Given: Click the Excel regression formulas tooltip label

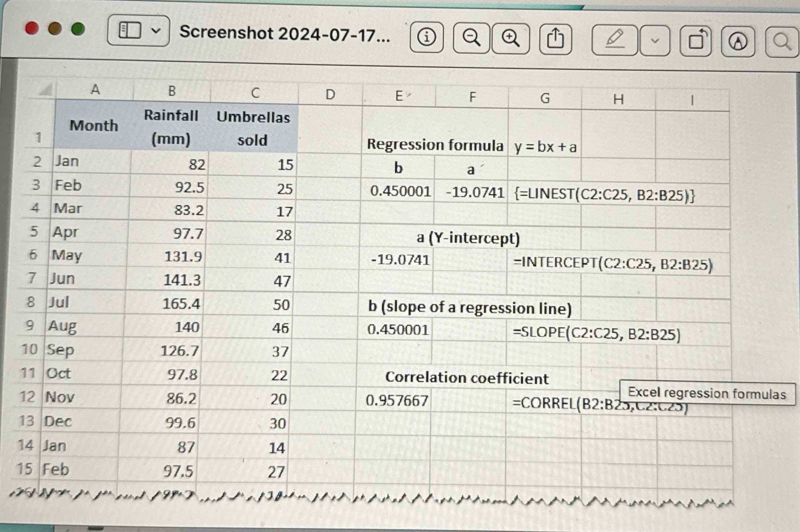Looking at the screenshot, I should [707, 394].
